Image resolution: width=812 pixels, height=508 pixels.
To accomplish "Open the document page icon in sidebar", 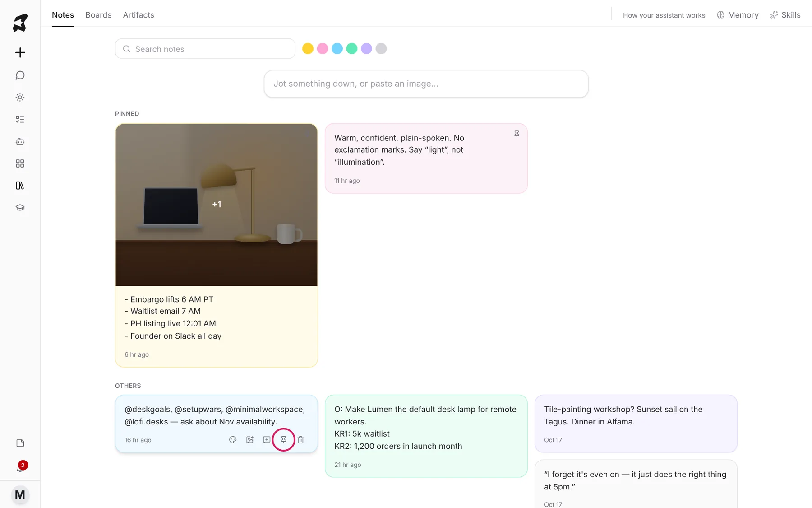I will [x=20, y=443].
